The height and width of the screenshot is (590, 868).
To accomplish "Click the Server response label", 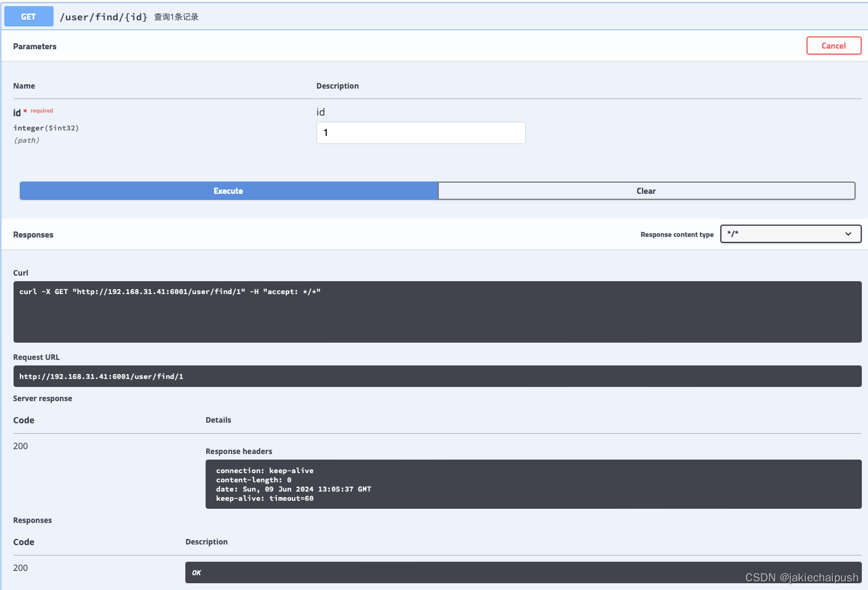I will [42, 399].
